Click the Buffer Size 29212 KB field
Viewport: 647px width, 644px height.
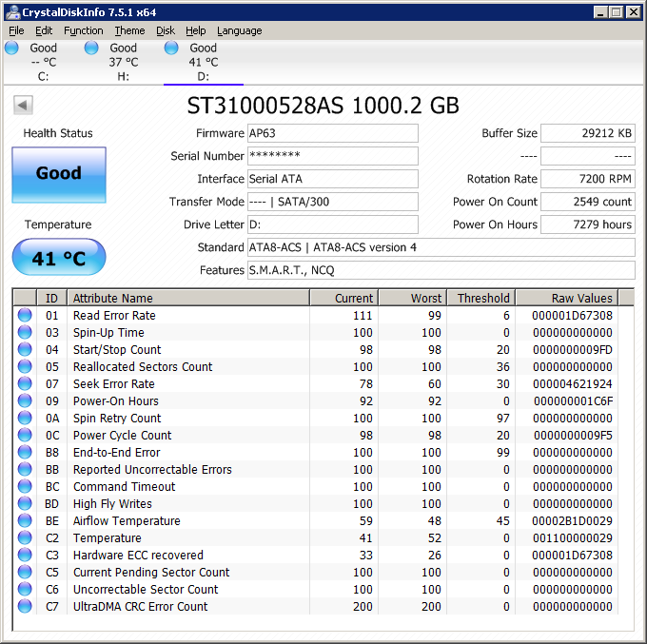pyautogui.click(x=588, y=133)
